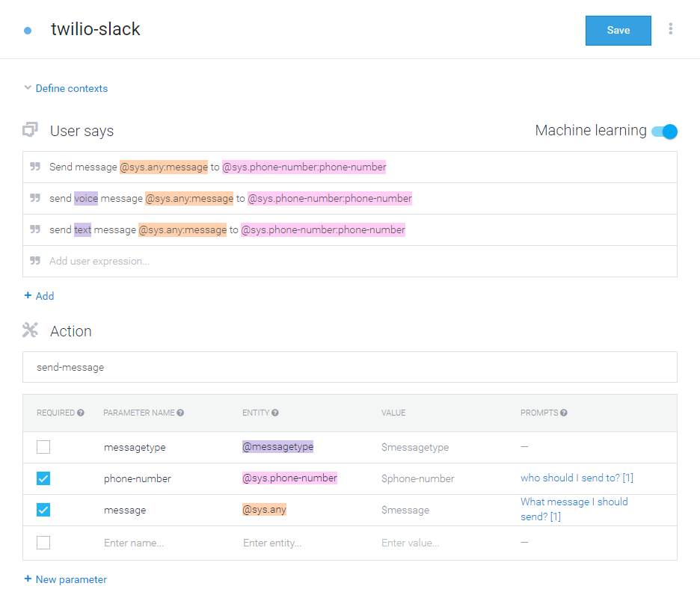The height and width of the screenshot is (592, 700).
Task: Click the message parameter name
Action: coord(125,510)
